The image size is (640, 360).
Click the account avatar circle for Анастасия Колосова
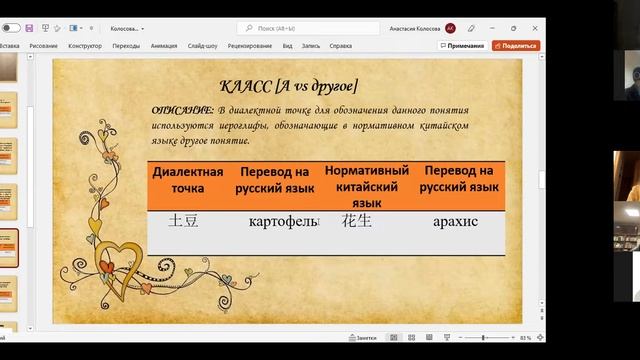coord(450,28)
